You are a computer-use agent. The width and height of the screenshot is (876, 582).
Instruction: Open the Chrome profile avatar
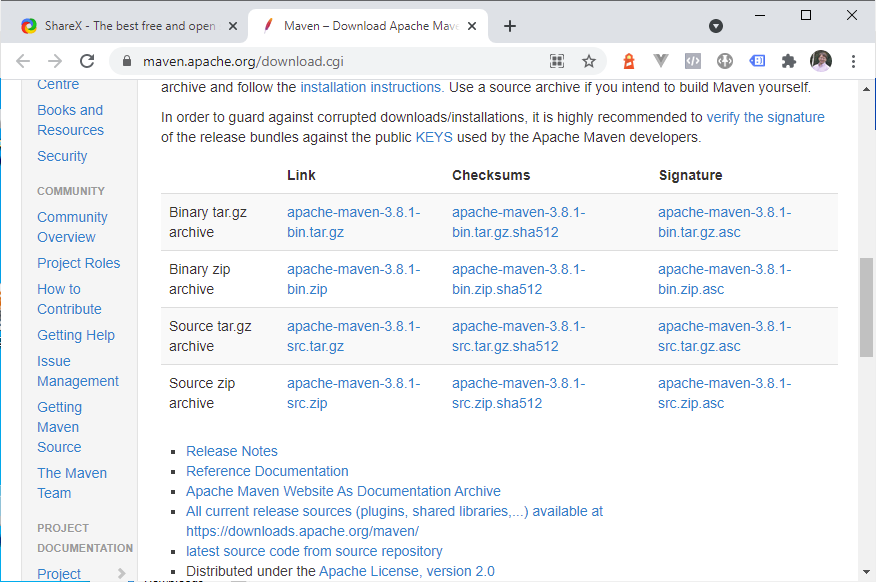click(821, 61)
